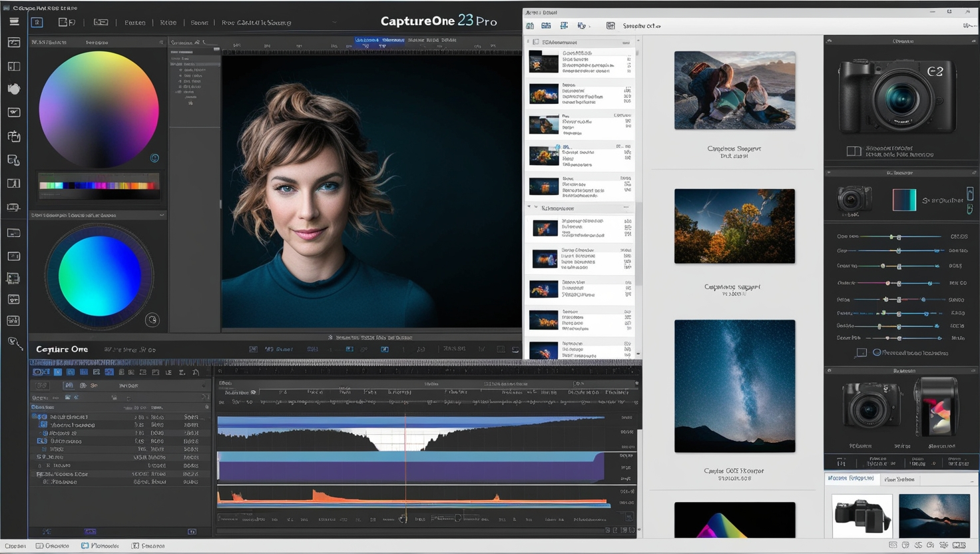
Task: Open the dropdown arrow right of the top toolbar labels
Action: click(335, 23)
